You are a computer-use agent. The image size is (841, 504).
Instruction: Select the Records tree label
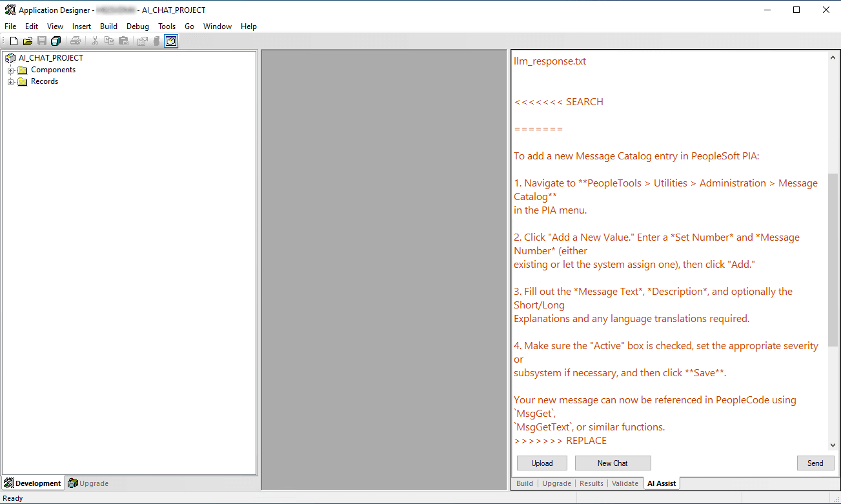point(45,81)
